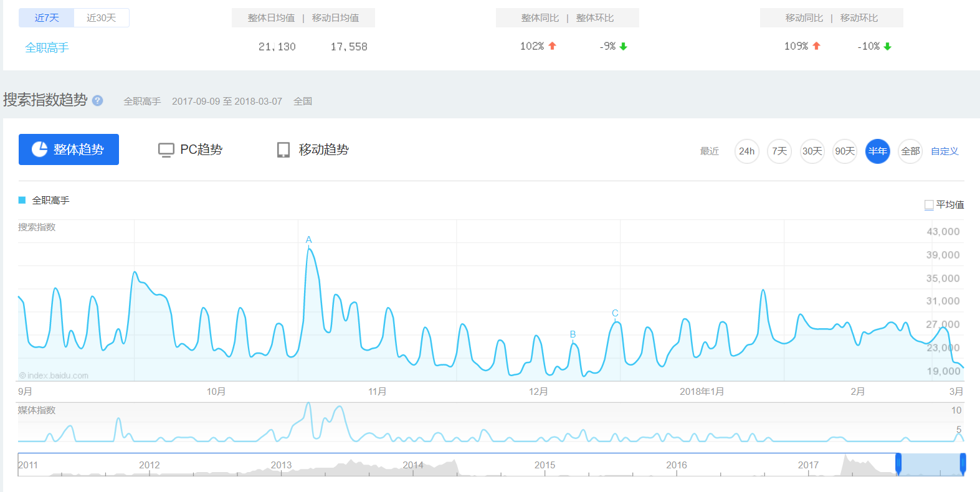This screenshot has width=980, height=492.
Task: Click the date range 2017-09-09 至 2018-03-07
Action: (x=227, y=101)
